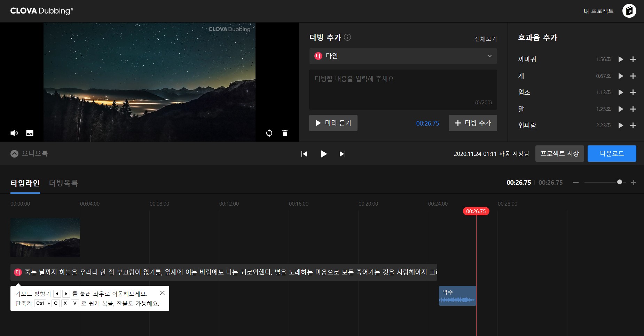Viewport: 644px width, 336px height.
Task: Click the 00:20.00 timeline ruler label
Action: point(368,204)
